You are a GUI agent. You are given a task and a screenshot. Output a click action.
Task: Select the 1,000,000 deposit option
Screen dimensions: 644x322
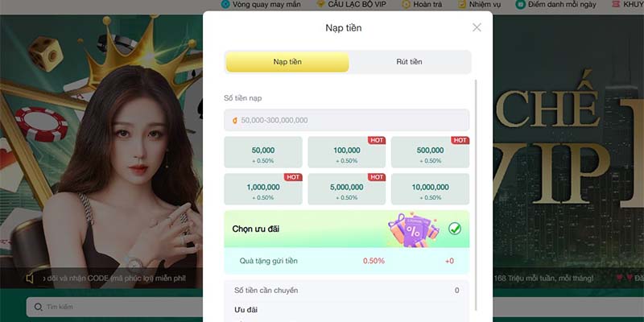pos(263,189)
